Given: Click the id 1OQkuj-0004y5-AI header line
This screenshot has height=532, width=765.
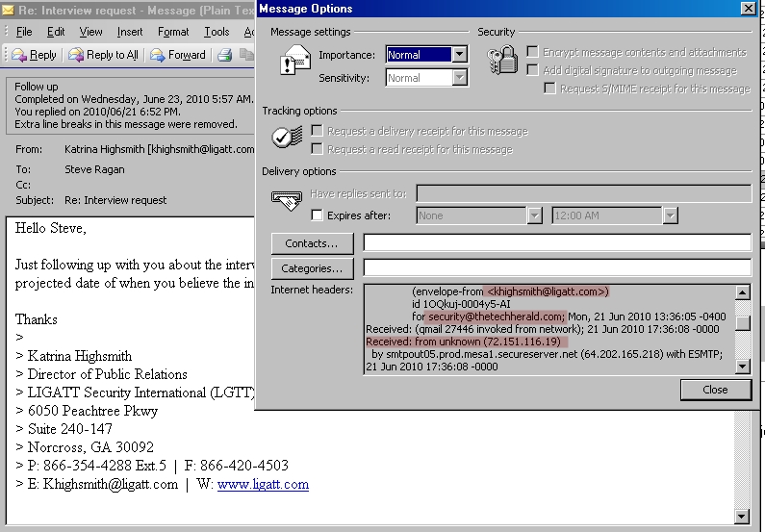Looking at the screenshot, I should tap(461, 304).
